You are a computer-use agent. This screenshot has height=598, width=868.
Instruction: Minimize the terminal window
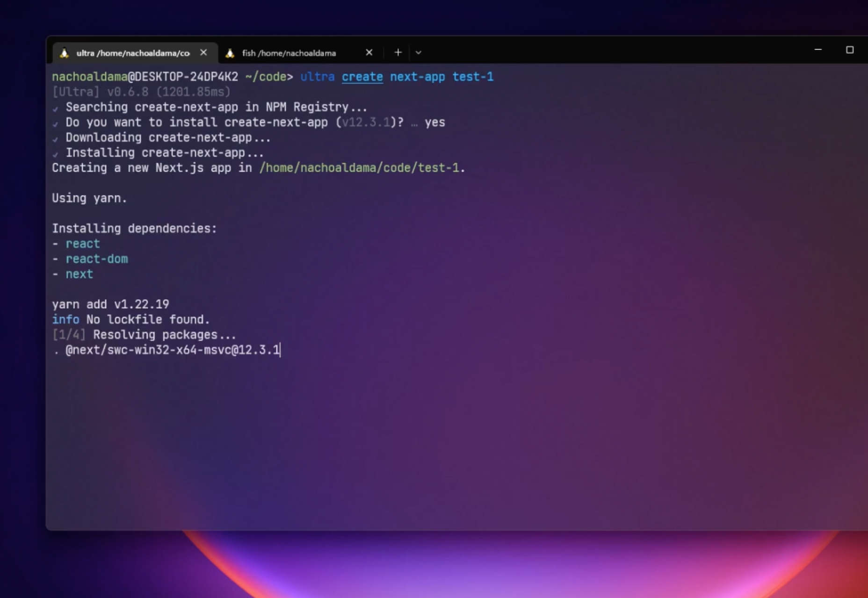coord(818,50)
